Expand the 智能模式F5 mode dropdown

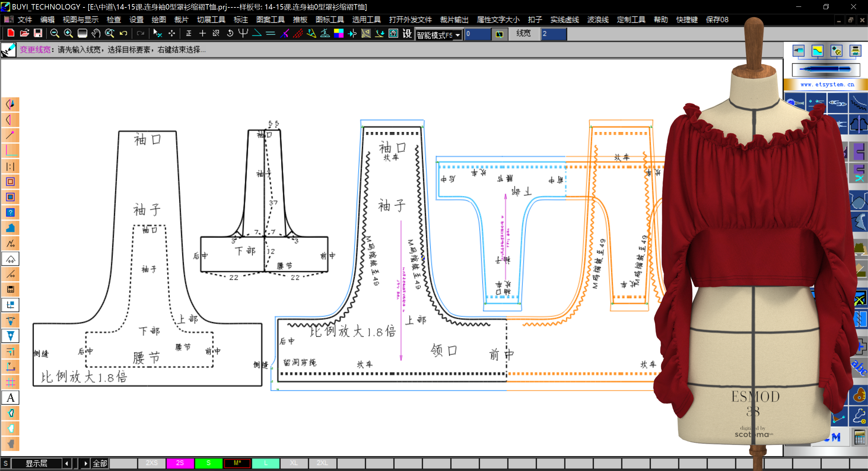(x=458, y=35)
